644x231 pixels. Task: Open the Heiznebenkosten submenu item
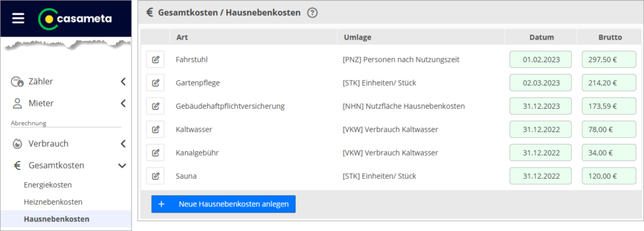[53, 202]
